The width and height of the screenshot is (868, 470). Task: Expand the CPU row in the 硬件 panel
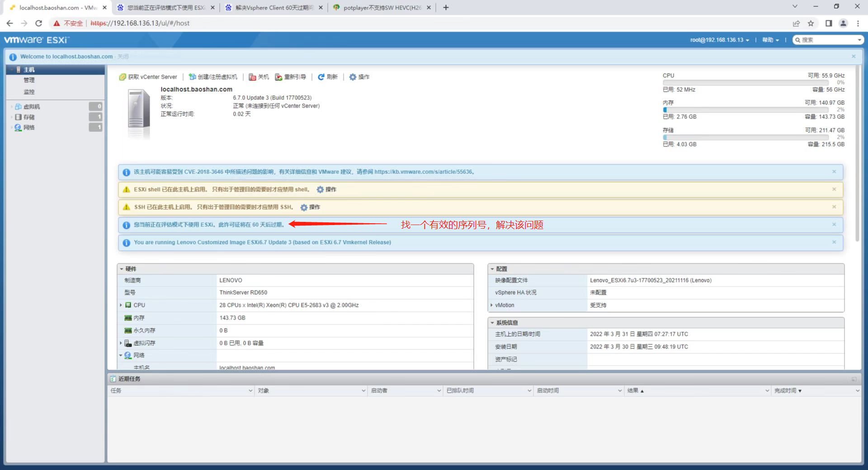pyautogui.click(x=121, y=305)
